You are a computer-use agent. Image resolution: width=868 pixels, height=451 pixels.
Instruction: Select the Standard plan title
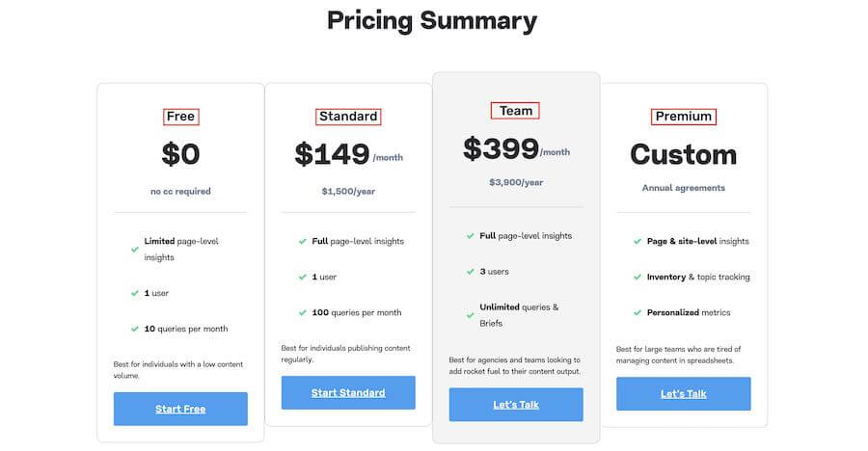click(x=348, y=117)
